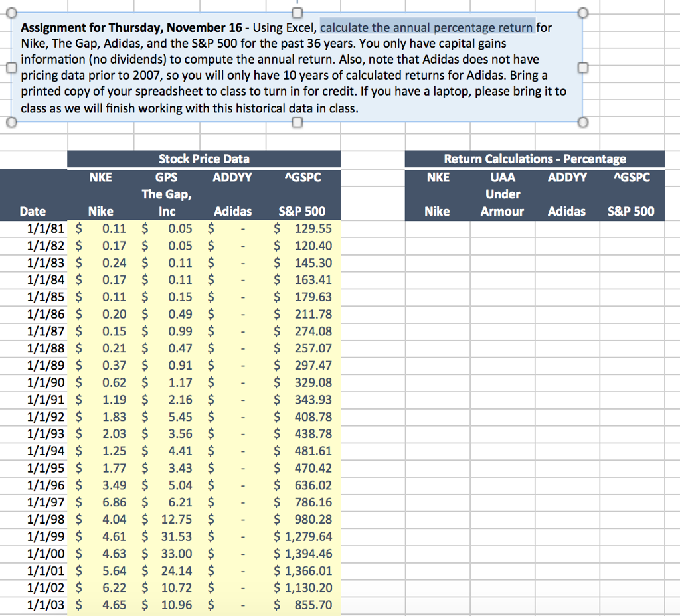
Task: Click the top-right resize handle of the text box
Action: [x=584, y=12]
